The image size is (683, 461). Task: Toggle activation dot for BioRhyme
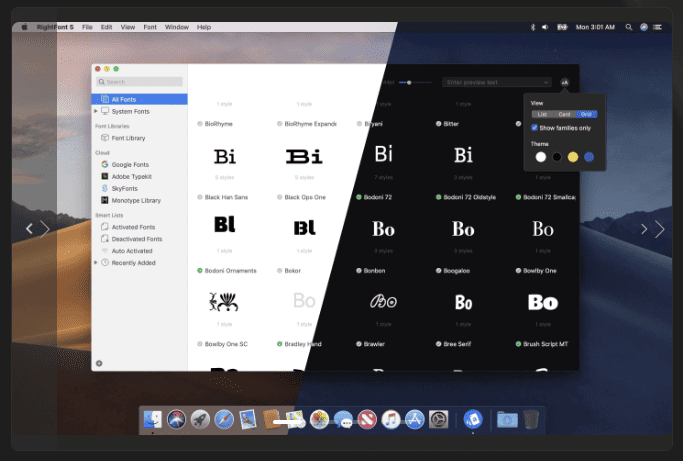[199, 124]
